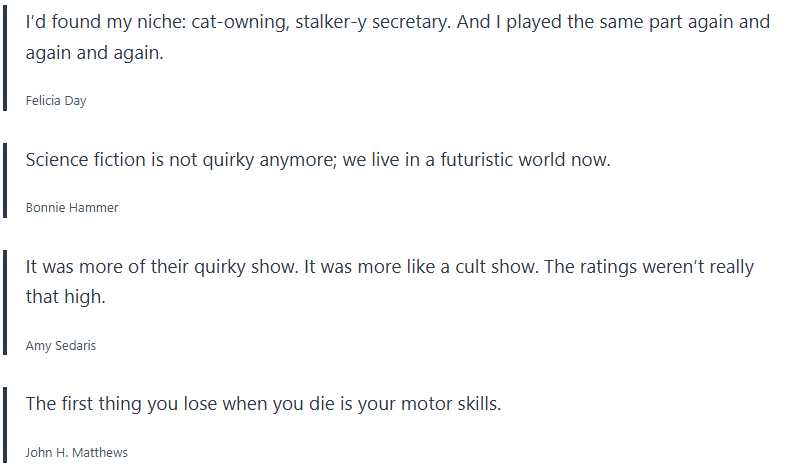Click the text "that high."
Image resolution: width=807 pixels, height=466 pixels.
[65, 297]
